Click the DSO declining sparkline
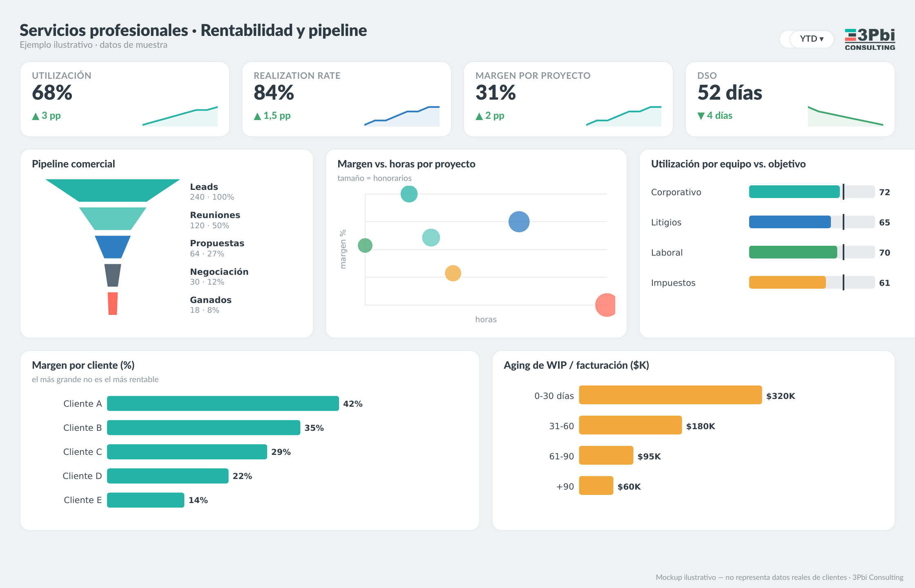This screenshot has height=588, width=915. pos(846,116)
